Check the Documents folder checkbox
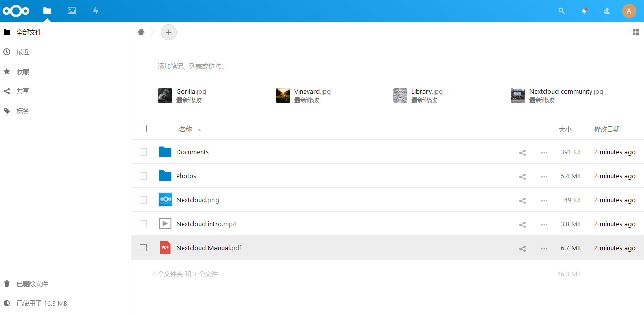Image resolution: width=644 pixels, height=317 pixels. click(143, 152)
